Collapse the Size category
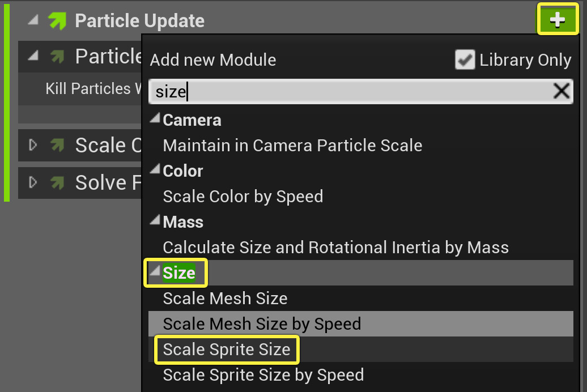587x392 pixels. (155, 272)
